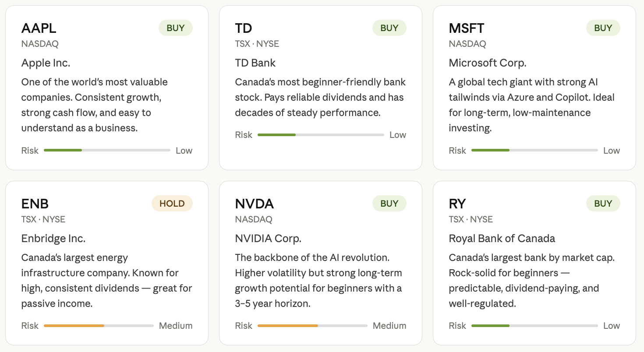Select the NVDA ticker heading
644x352 pixels.
(x=255, y=204)
